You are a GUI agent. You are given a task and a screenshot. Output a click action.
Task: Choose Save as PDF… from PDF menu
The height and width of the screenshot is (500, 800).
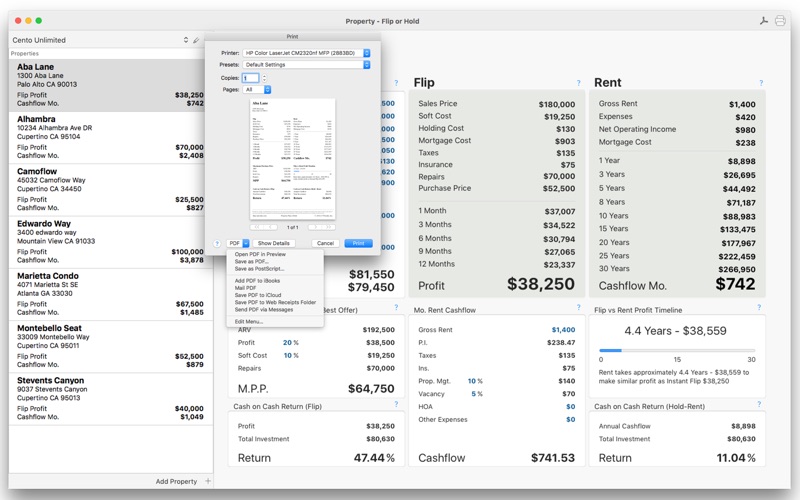(251, 262)
